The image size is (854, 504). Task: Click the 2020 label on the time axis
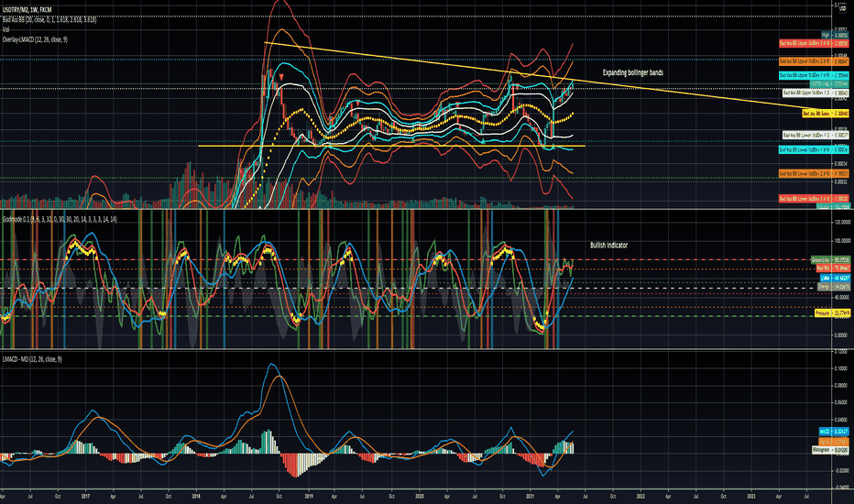point(420,497)
